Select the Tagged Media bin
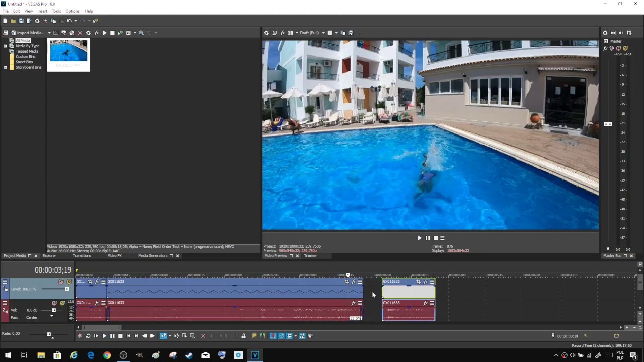 27,51
